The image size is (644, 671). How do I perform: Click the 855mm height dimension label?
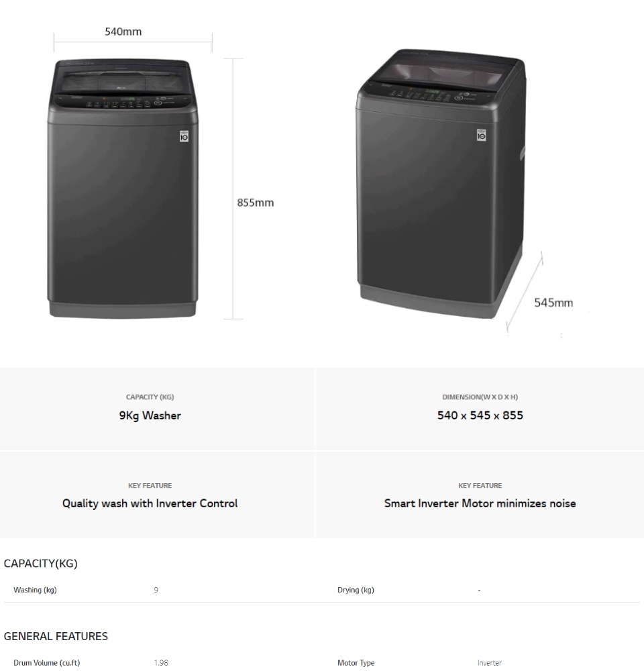point(256,203)
